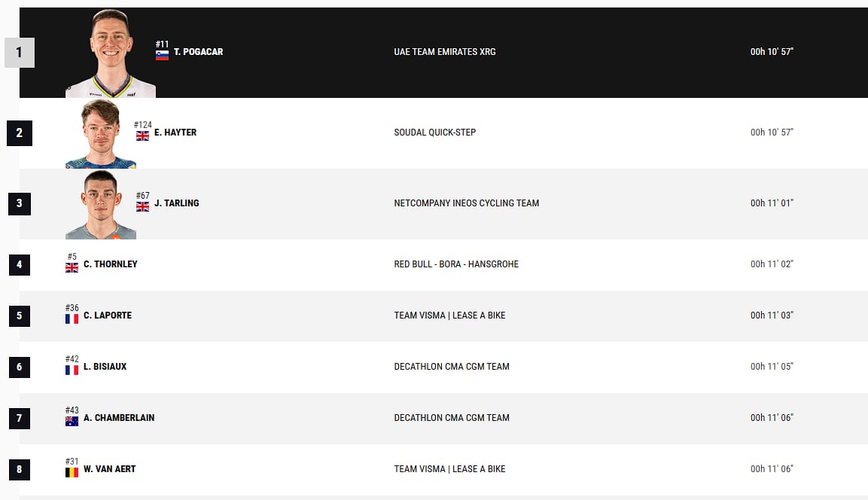Select J. Tarling's portrait image

[101, 204]
